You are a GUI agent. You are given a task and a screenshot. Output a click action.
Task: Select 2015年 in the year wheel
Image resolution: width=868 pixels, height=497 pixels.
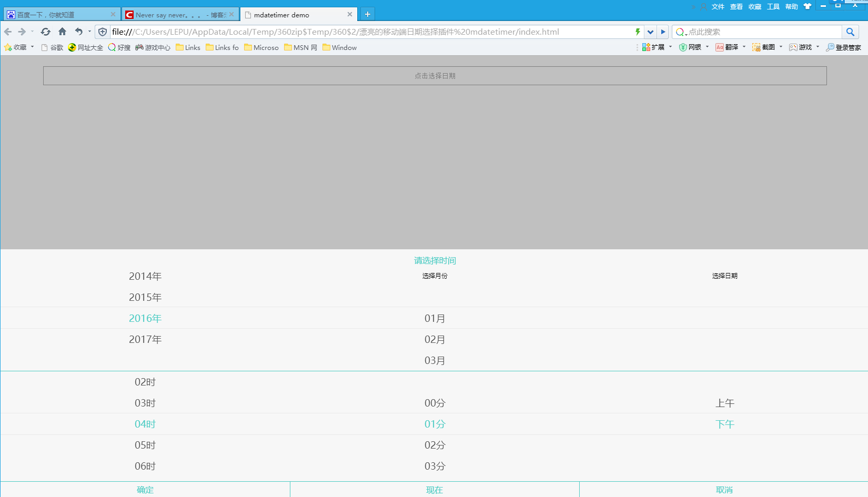click(145, 297)
